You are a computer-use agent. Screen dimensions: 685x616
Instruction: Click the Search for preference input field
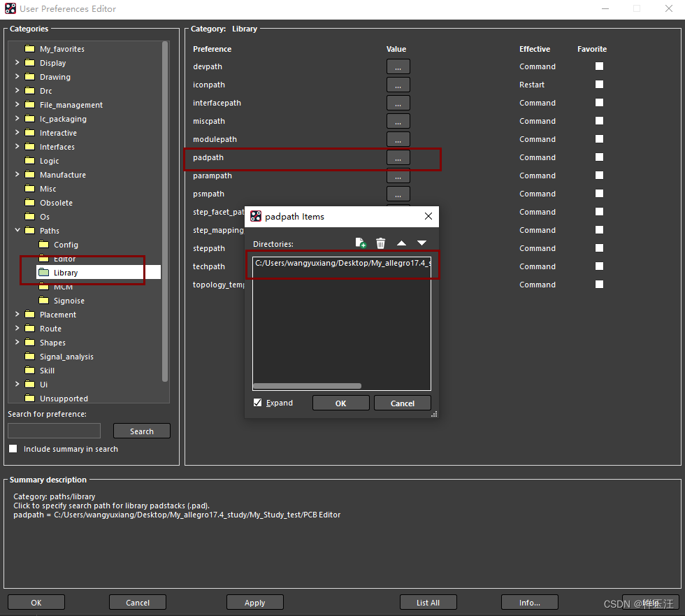click(x=55, y=431)
